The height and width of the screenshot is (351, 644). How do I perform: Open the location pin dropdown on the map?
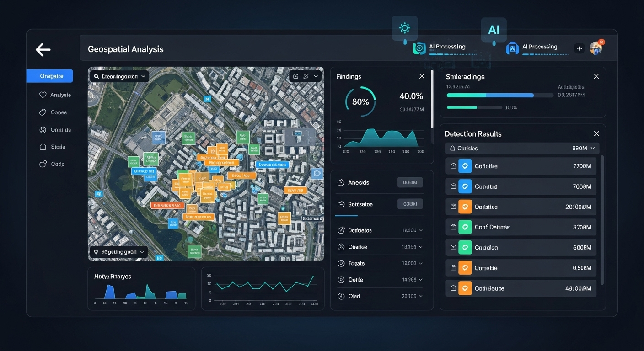[119, 252]
